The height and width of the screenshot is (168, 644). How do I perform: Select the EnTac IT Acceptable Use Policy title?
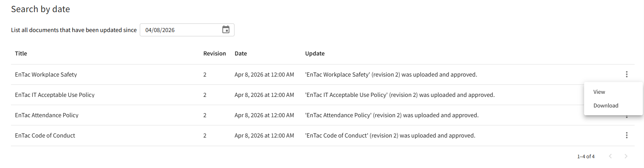(x=55, y=95)
